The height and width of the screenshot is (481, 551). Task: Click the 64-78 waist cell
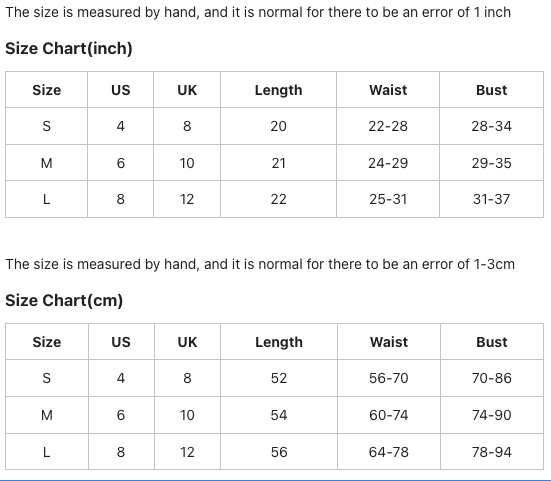(389, 452)
